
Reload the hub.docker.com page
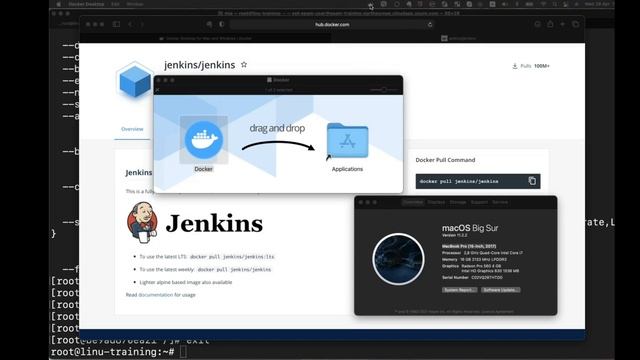[x=430, y=24]
